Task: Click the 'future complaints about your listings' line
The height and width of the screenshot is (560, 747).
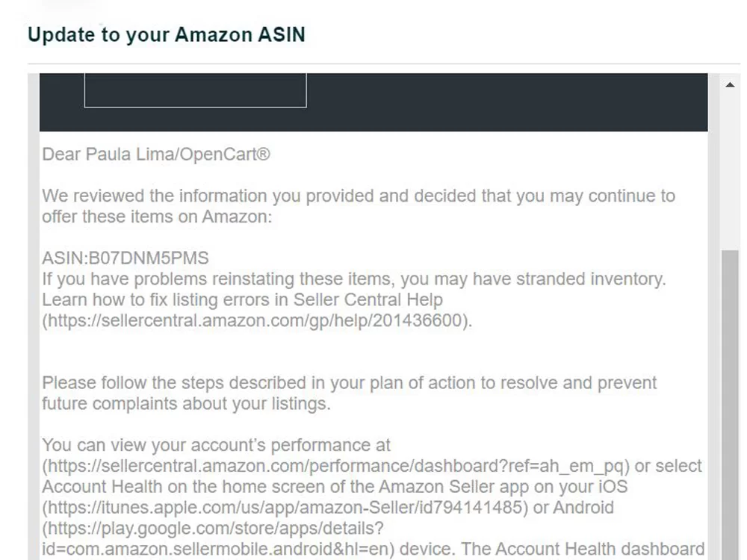Action: pyautogui.click(x=186, y=404)
